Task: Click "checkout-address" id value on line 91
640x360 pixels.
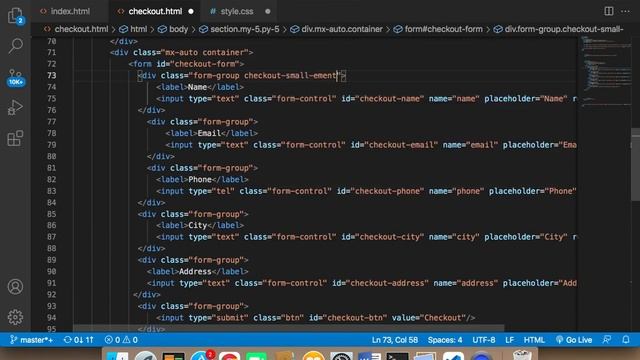Action: coord(387,283)
